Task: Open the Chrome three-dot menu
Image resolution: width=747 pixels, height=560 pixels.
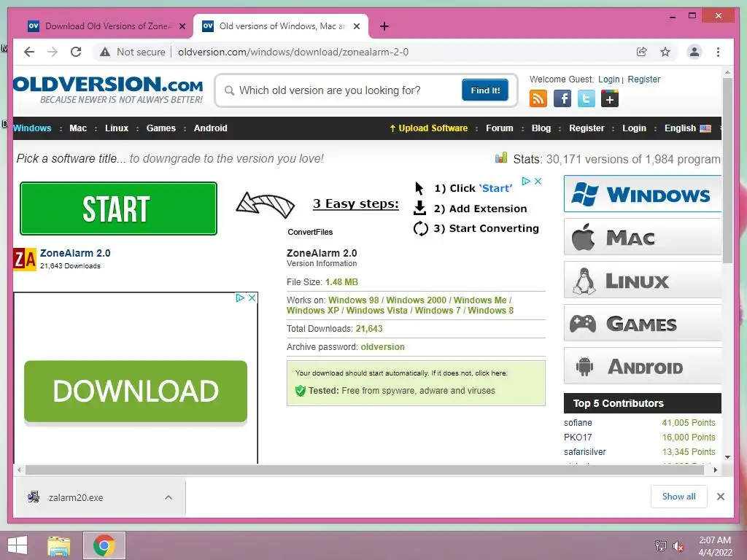Action: (x=718, y=52)
